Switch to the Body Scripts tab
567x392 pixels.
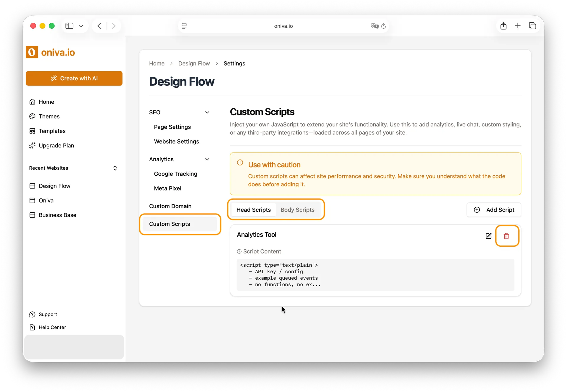coord(297,210)
